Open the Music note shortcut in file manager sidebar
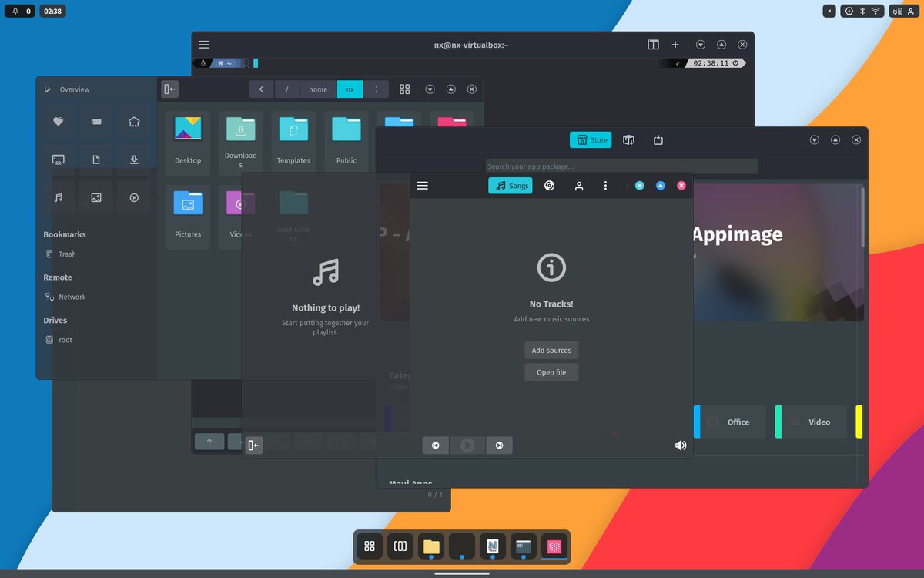Screen dimensions: 924x578 click(59, 197)
